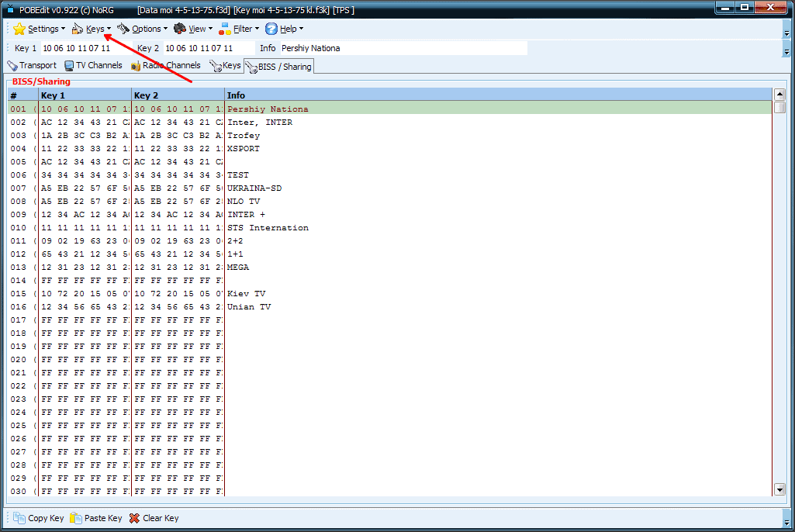Expand the Keys menu dropdown arrow

[109, 29]
